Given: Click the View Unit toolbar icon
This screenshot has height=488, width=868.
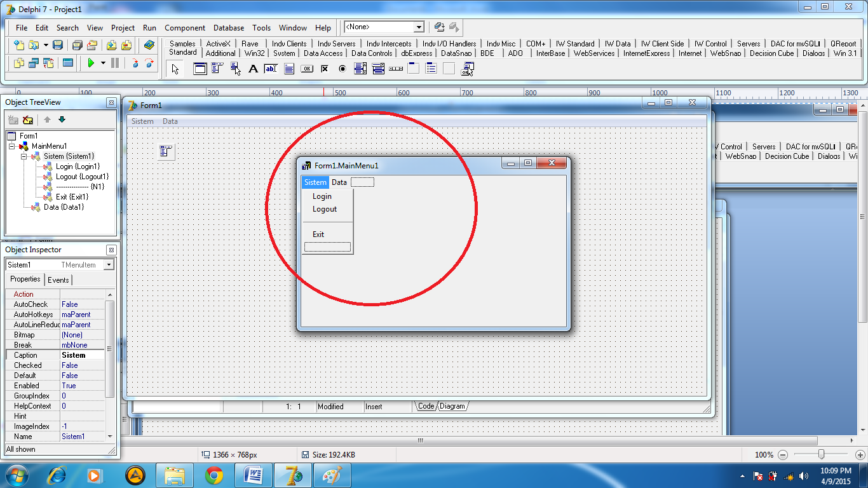Looking at the screenshot, I should click(18, 63).
